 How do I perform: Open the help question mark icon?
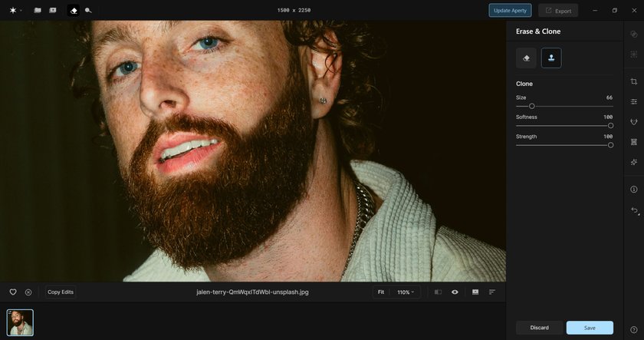pos(634,329)
